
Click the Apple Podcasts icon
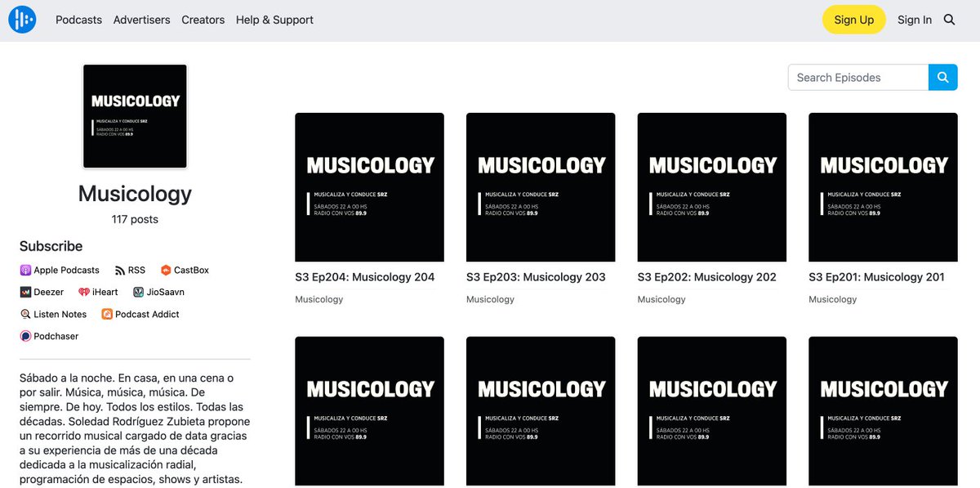tap(25, 270)
